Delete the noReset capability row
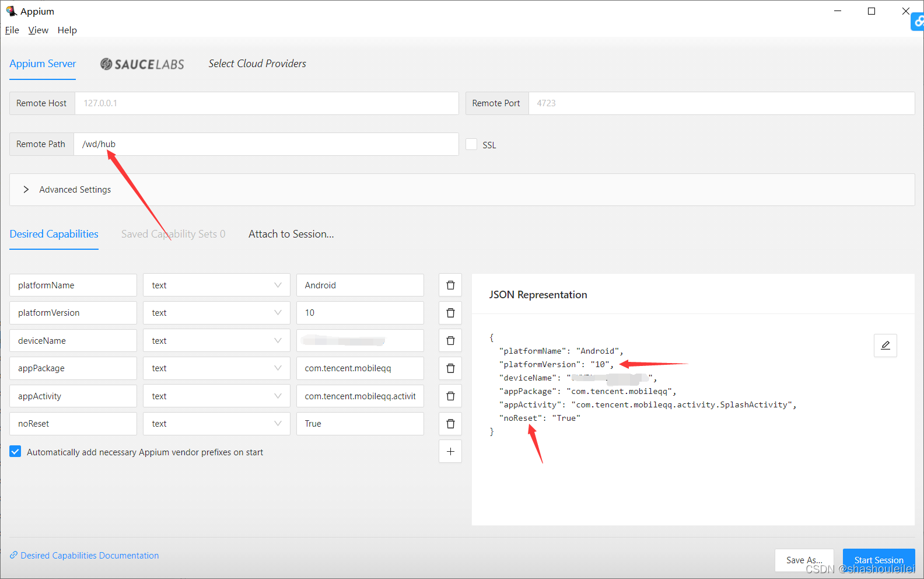Viewport: 924px width, 579px height. tap(450, 424)
